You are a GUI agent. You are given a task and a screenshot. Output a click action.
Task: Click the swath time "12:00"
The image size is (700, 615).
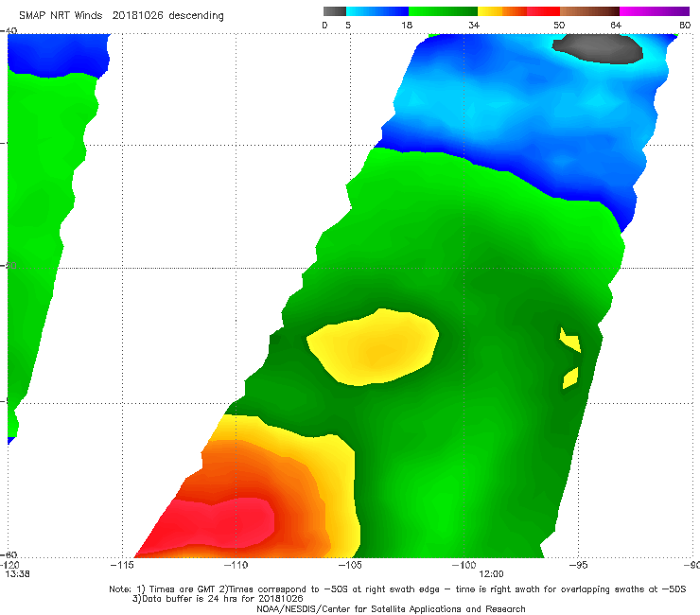tap(491, 574)
